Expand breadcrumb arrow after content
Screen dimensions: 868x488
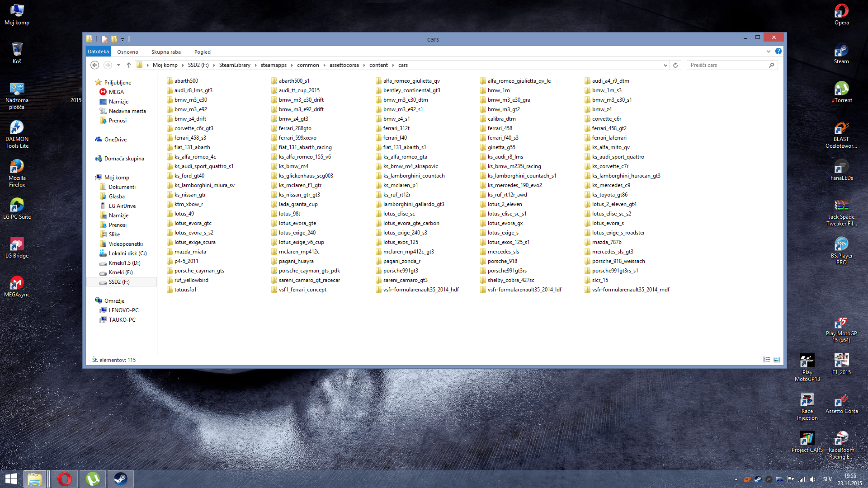393,65
